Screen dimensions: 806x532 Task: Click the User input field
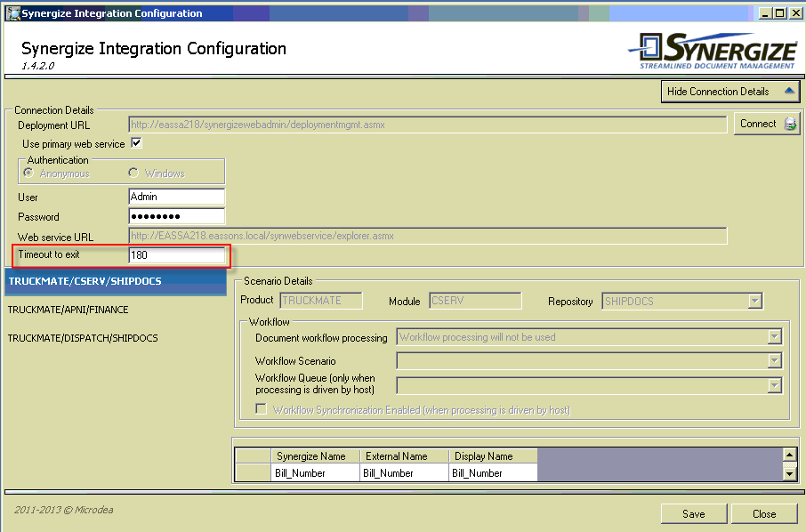(176, 197)
